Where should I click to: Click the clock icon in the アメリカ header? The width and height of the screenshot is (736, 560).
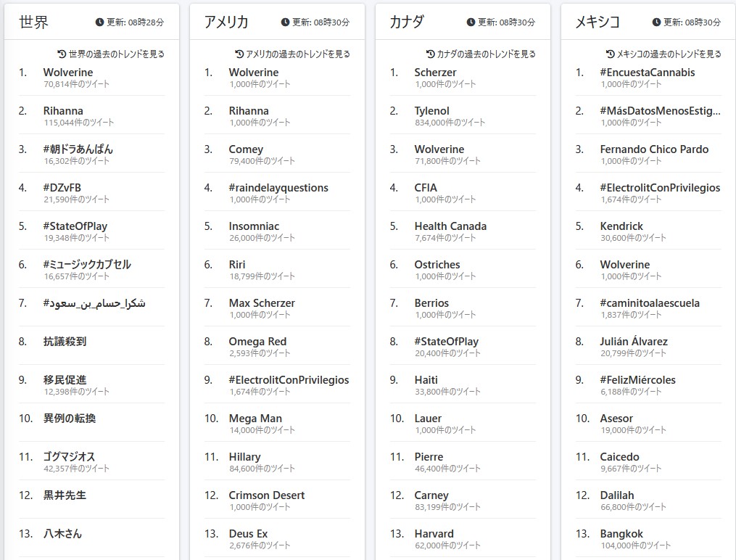click(286, 22)
